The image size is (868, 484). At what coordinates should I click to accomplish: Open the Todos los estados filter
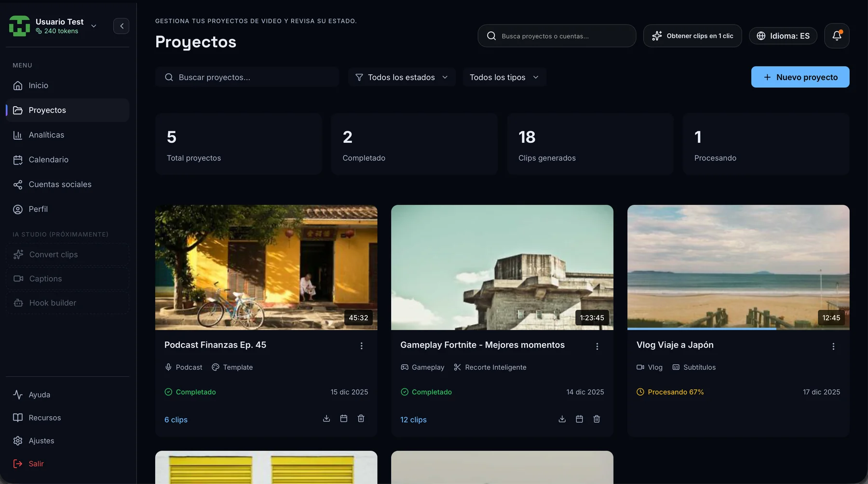tap(402, 77)
